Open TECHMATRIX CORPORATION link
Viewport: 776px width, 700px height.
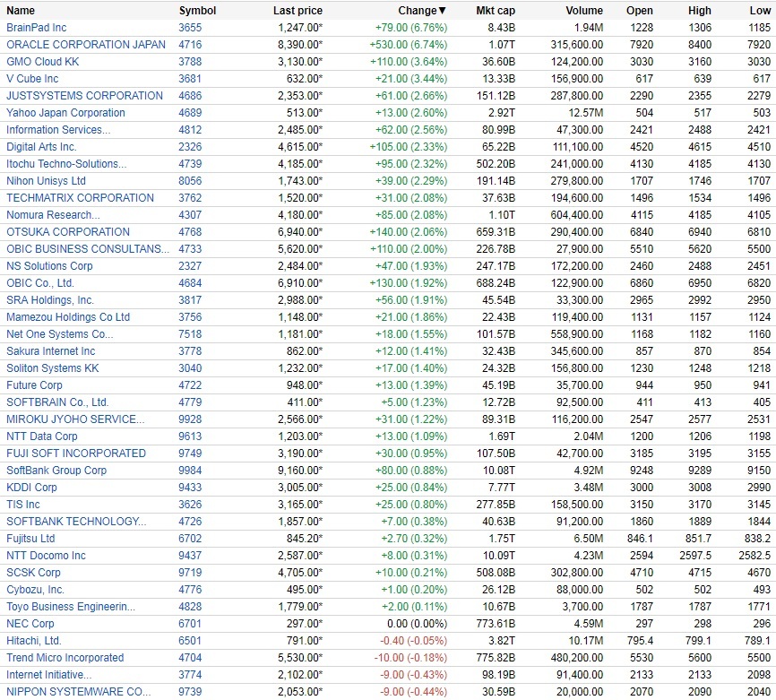(x=80, y=198)
